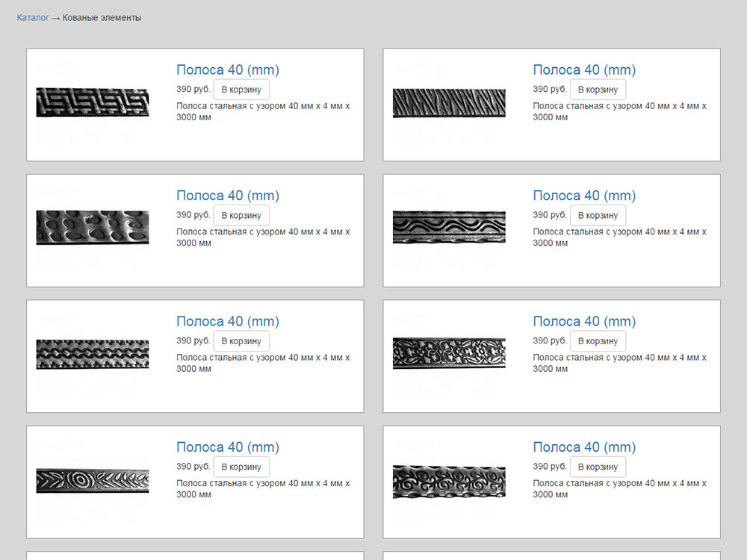Click the Полоса стальная description of diagonal wavy strip
This screenshot has height=560, width=747.
(619, 111)
